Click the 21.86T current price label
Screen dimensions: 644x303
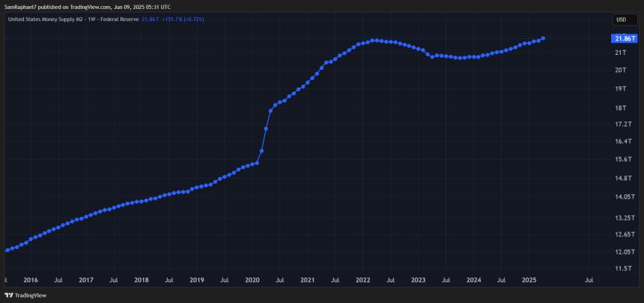tap(625, 38)
